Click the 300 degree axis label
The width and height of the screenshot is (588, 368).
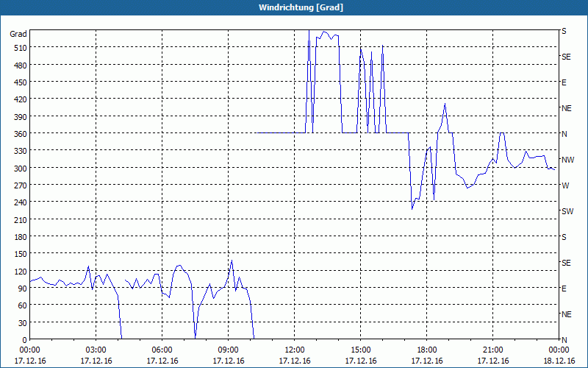(x=21, y=169)
